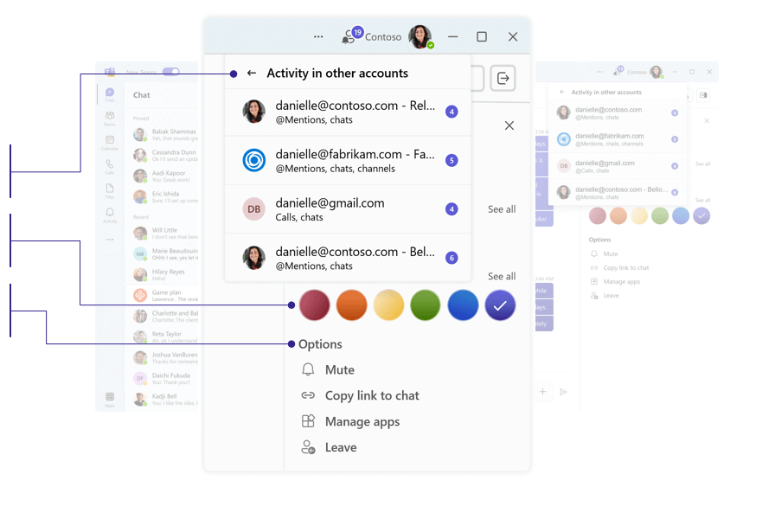
Task: Leave the chat
Action: coord(340,448)
